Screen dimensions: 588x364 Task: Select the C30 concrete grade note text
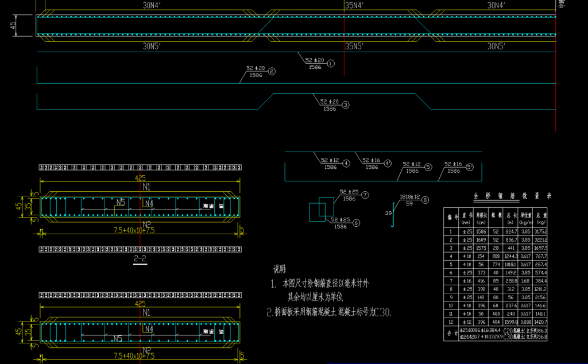(382, 312)
